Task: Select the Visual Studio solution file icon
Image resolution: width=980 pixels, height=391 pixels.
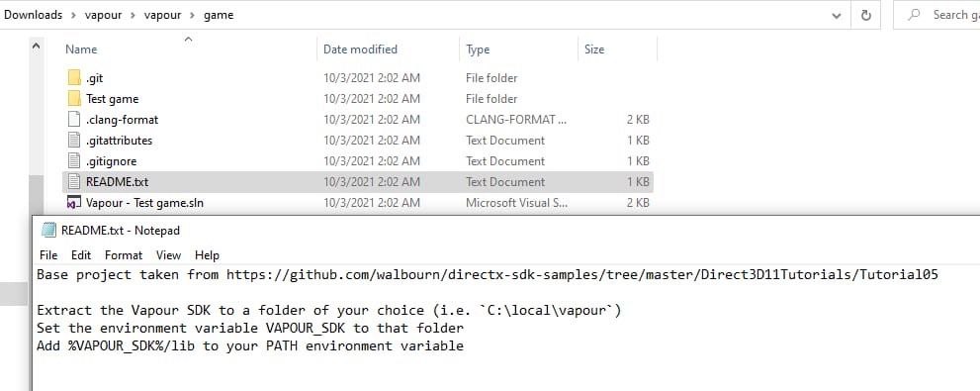Action: pyautogui.click(x=74, y=203)
